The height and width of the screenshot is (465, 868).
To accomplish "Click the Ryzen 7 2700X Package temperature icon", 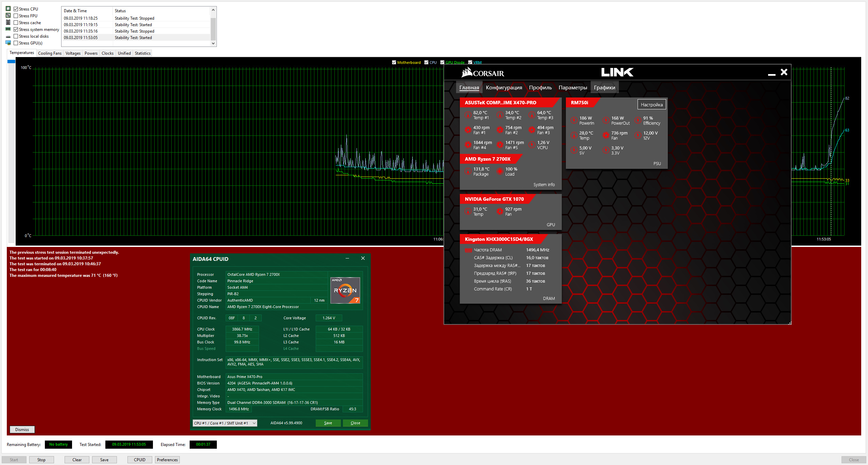I will (468, 171).
